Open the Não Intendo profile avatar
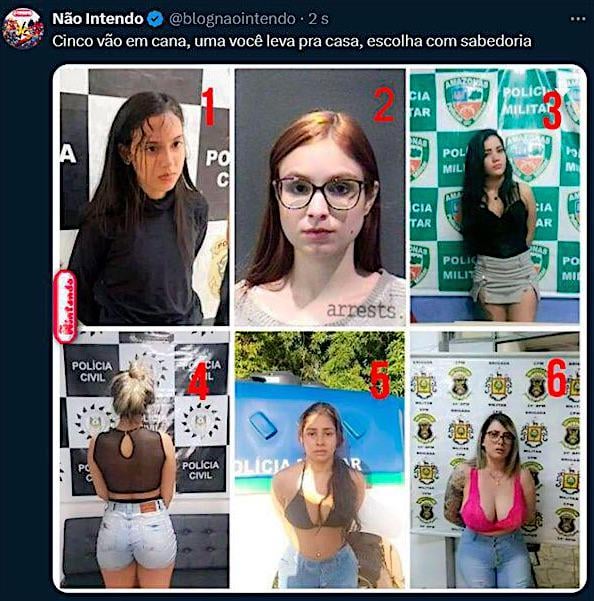 coord(22,29)
